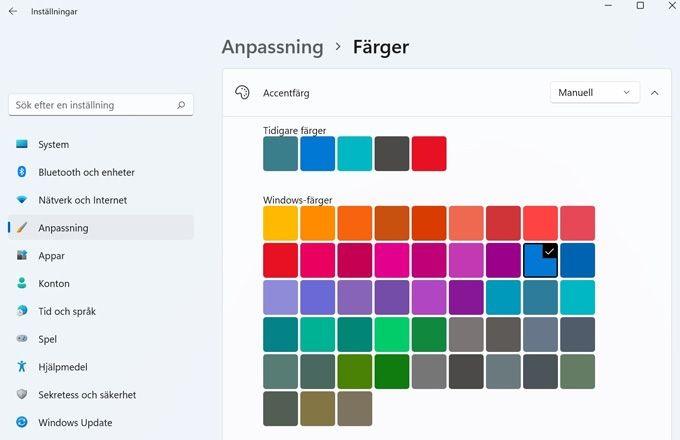
Task: Click the Spel game controller icon
Action: pyautogui.click(x=22, y=339)
